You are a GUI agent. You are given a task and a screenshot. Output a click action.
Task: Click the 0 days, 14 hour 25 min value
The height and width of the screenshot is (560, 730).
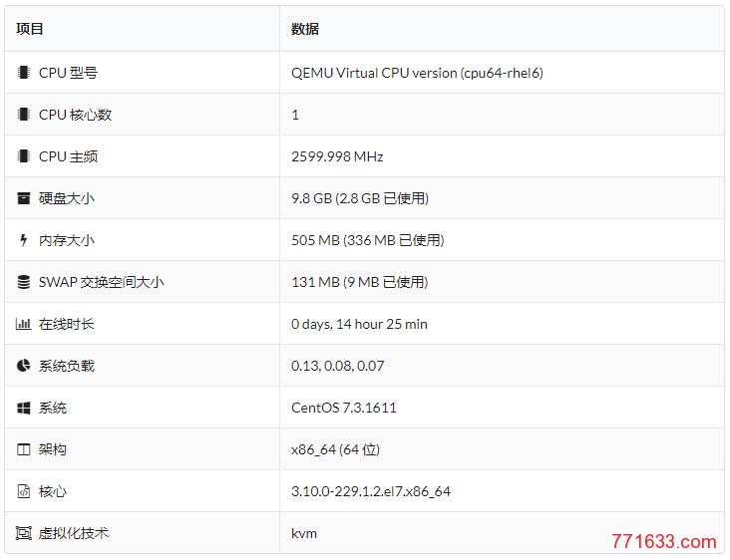pyautogui.click(x=359, y=324)
